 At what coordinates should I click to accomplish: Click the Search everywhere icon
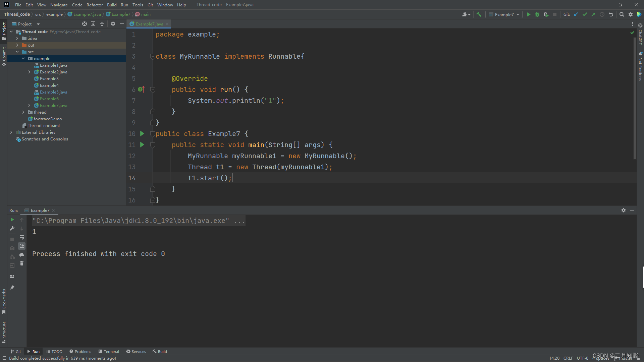(x=622, y=14)
